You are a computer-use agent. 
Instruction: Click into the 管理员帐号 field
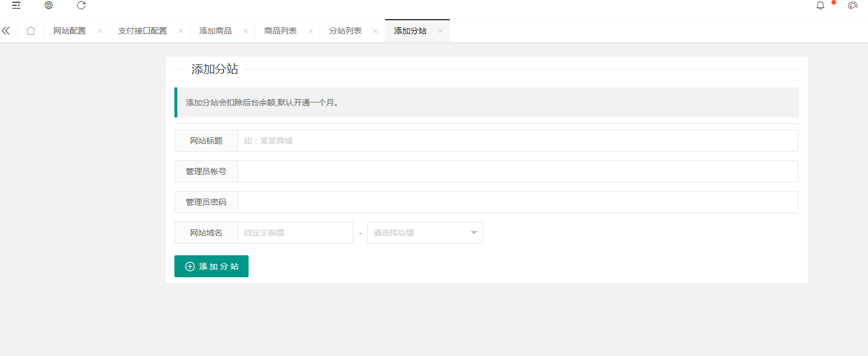point(517,171)
